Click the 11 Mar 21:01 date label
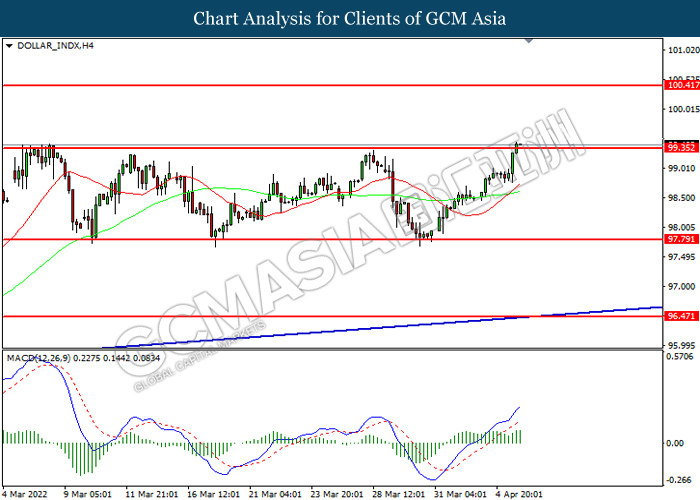700x500 pixels. point(151,494)
